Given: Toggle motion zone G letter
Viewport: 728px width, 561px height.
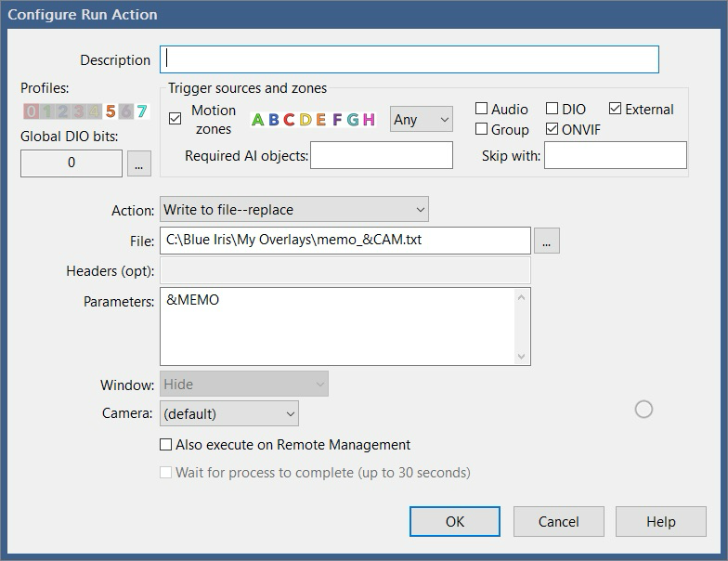Looking at the screenshot, I should (x=353, y=120).
